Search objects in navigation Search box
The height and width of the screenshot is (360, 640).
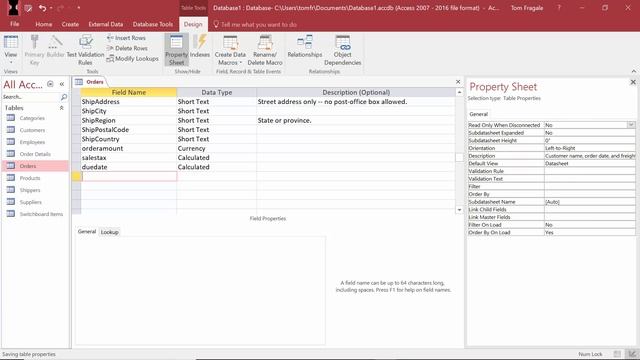[x=31, y=97]
